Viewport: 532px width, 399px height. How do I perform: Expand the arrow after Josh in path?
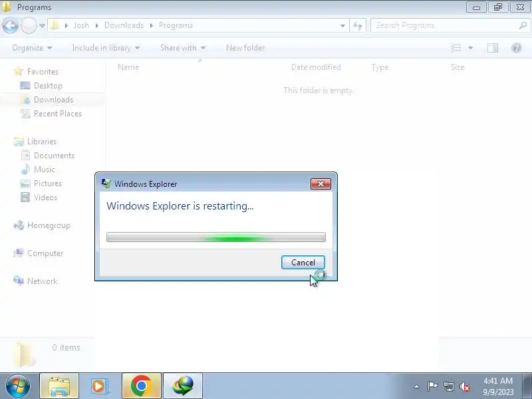96,25
